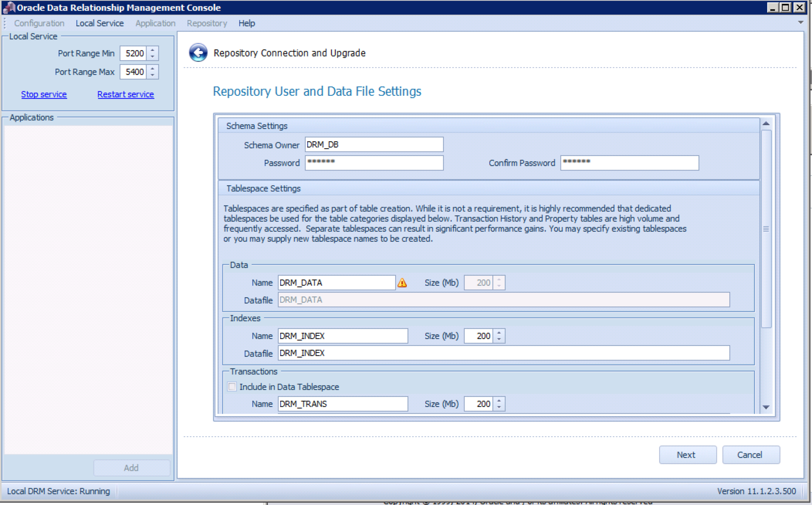Viewport: 812px width, 505px height.
Task: Increase Port Range Min with up arrow
Action: click(152, 50)
